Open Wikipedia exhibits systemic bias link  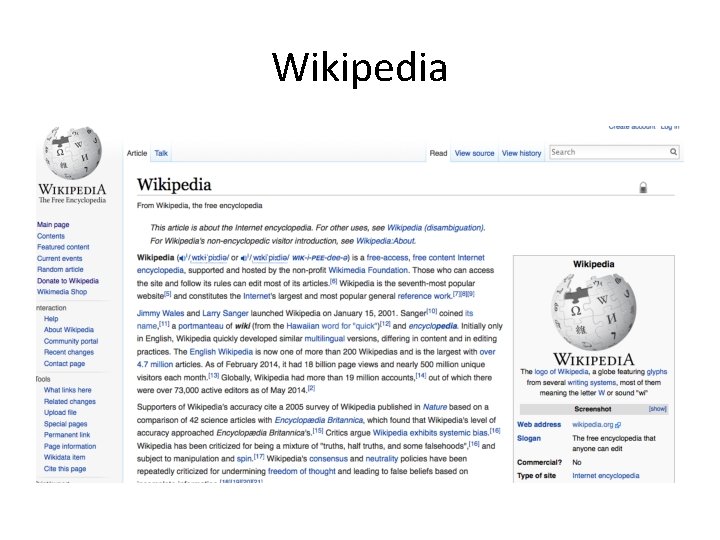430,433
